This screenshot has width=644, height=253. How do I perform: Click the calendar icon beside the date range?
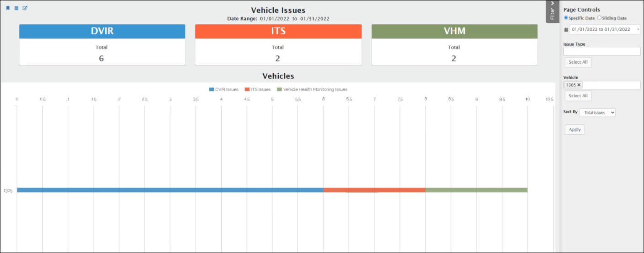566,30
